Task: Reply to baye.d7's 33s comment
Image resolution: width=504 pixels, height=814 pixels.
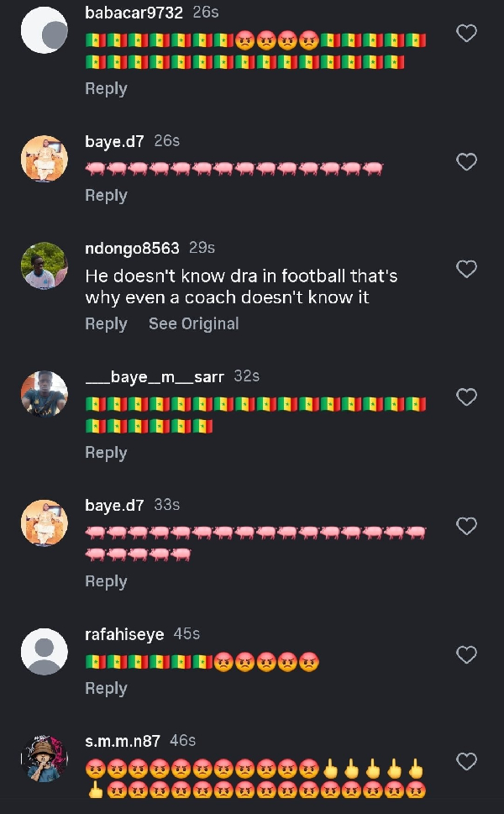Action: point(106,581)
